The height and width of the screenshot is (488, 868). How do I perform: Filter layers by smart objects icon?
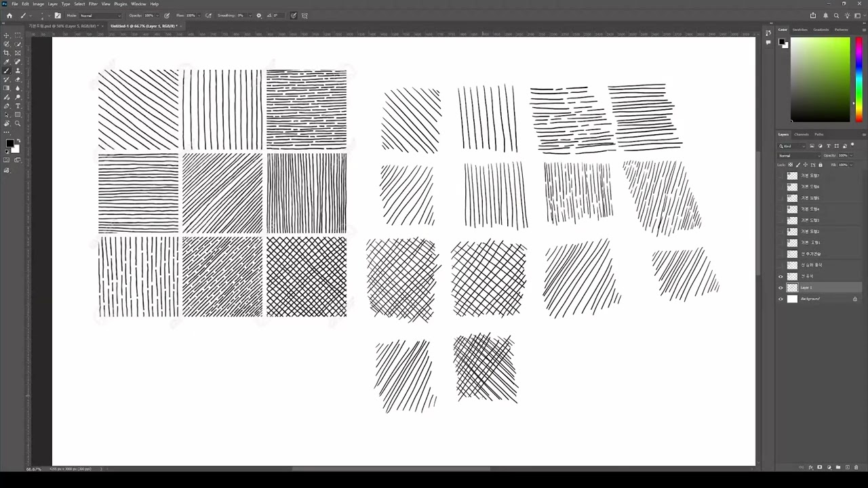coord(845,146)
